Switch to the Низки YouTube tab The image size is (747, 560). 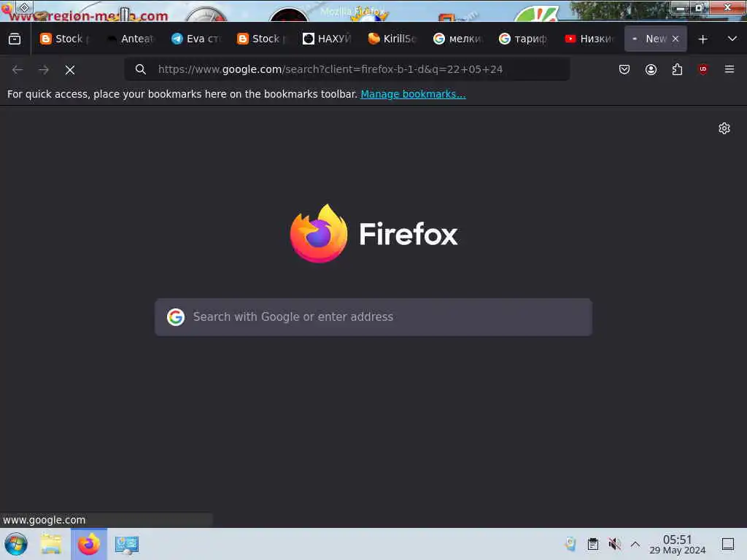589,39
